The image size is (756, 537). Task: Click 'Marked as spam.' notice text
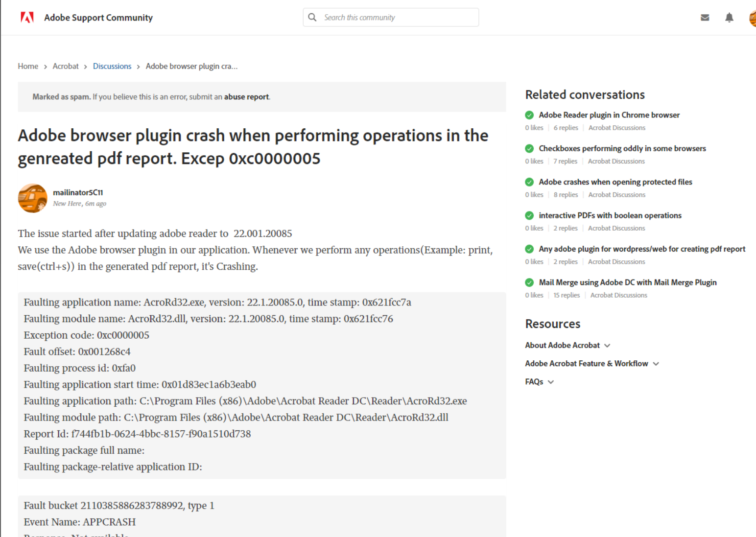click(62, 97)
